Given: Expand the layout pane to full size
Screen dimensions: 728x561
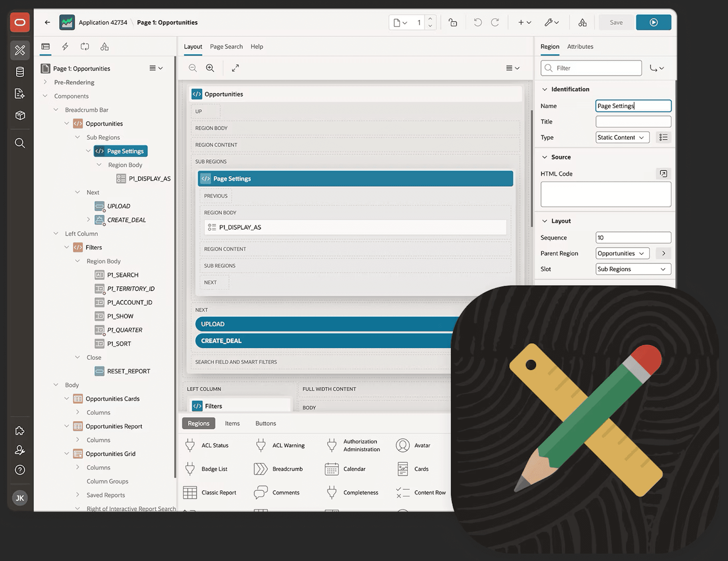Looking at the screenshot, I should [x=235, y=68].
